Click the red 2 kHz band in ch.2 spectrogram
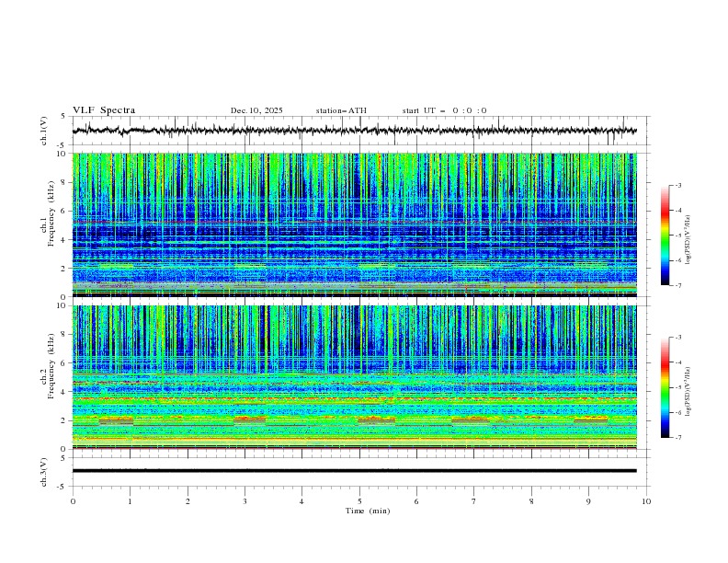The height and width of the screenshot is (563, 728). [x=116, y=419]
